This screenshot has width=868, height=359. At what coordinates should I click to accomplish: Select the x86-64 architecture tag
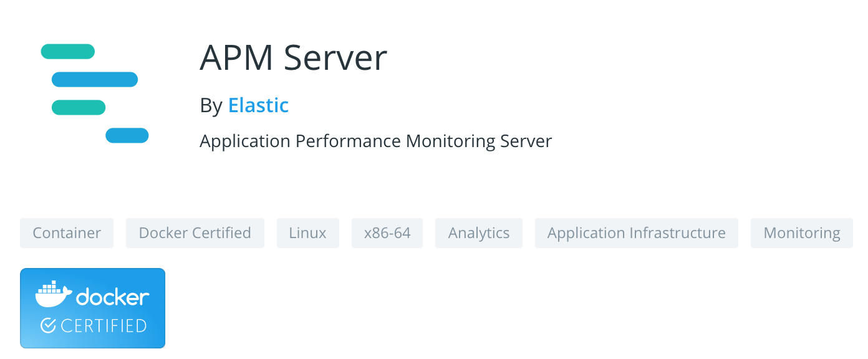point(387,232)
